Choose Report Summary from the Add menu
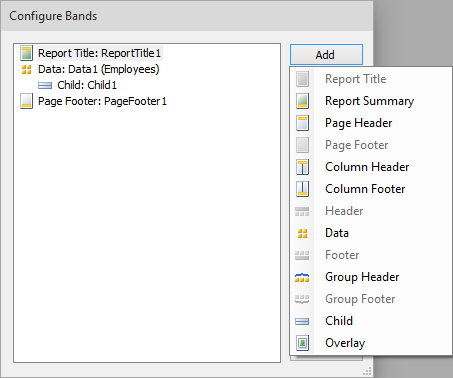 371,101
